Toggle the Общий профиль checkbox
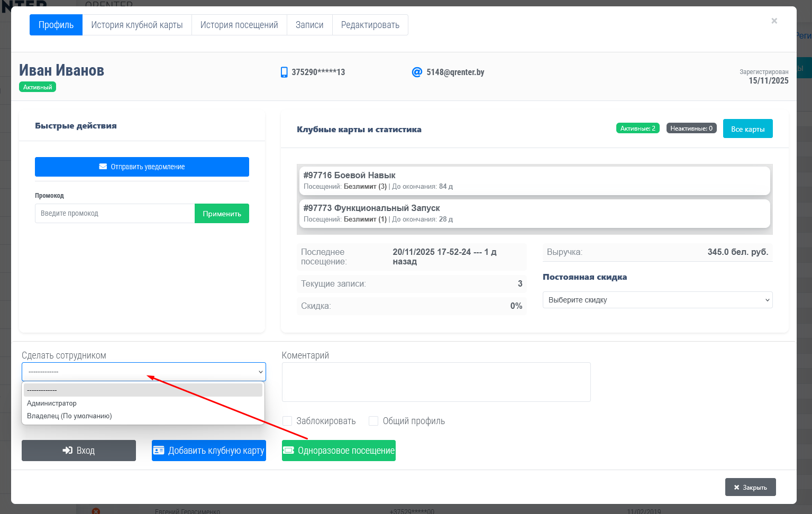This screenshot has width=812, height=514. (x=373, y=421)
